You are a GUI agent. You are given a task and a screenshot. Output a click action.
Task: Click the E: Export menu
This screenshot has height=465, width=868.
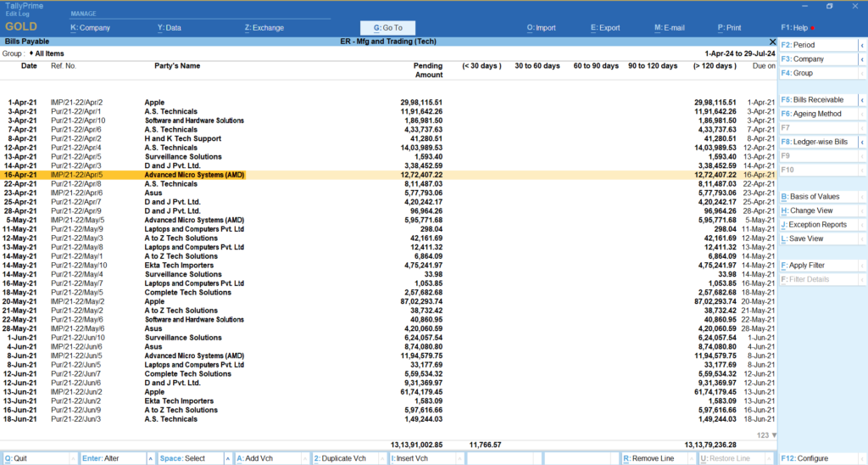(x=605, y=28)
